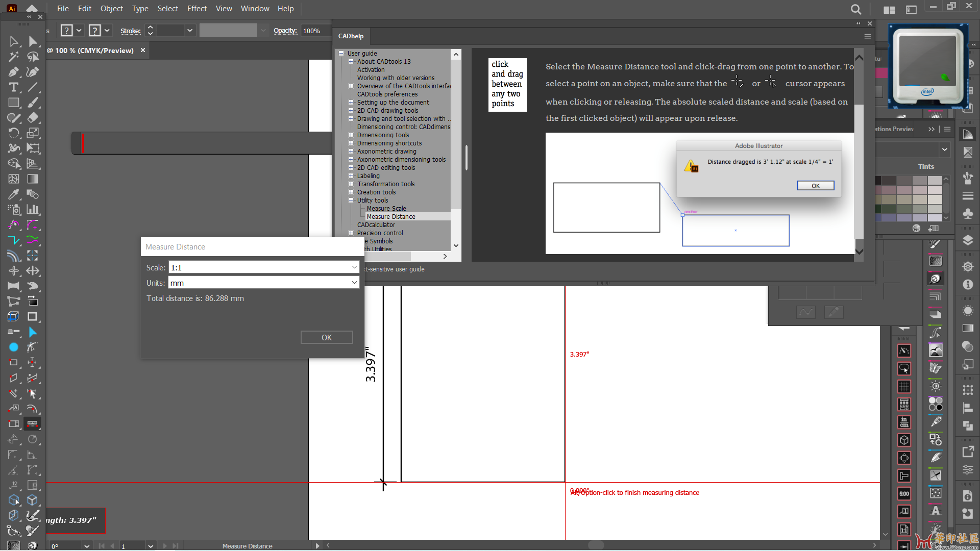The width and height of the screenshot is (980, 551).
Task: Select the Line Segment tool
Action: pyautogui.click(x=33, y=87)
